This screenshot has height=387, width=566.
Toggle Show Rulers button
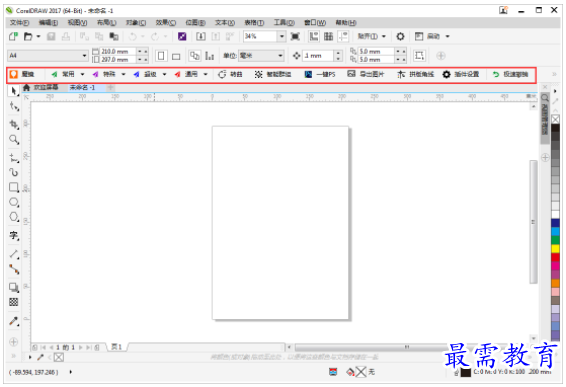pos(314,36)
